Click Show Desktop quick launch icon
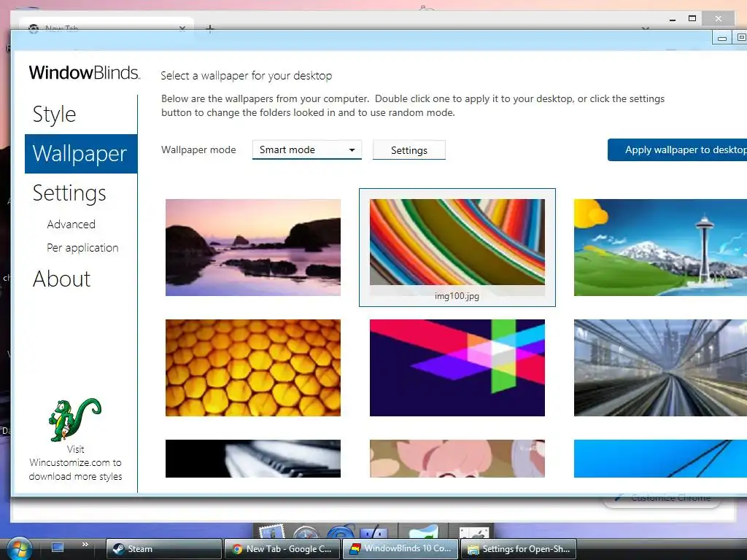 (58, 547)
